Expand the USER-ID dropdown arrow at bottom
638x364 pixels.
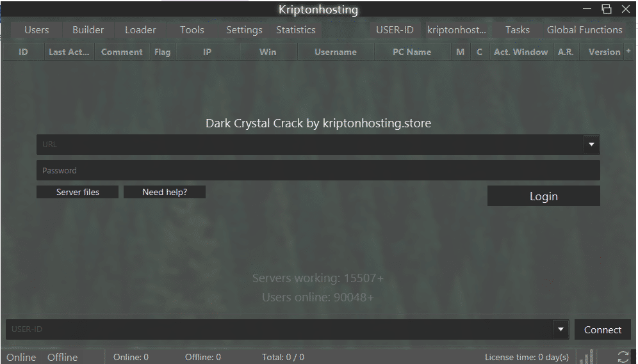click(x=560, y=329)
